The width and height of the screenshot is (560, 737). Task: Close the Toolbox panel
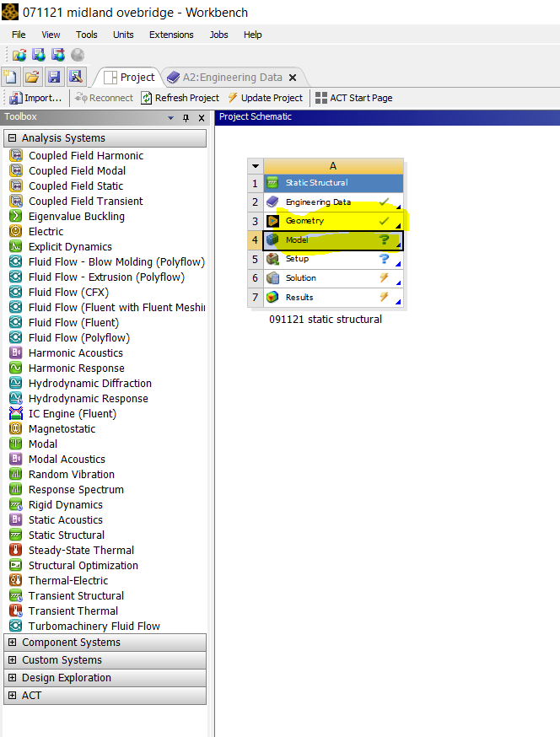202,117
